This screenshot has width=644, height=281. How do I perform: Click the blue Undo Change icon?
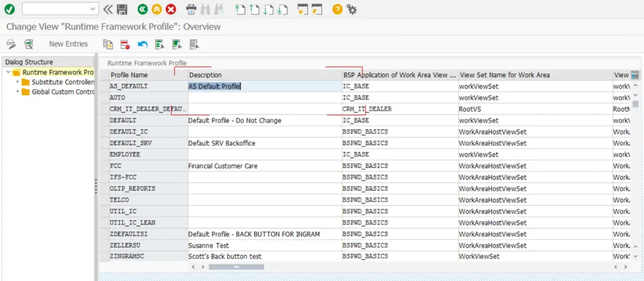point(143,44)
